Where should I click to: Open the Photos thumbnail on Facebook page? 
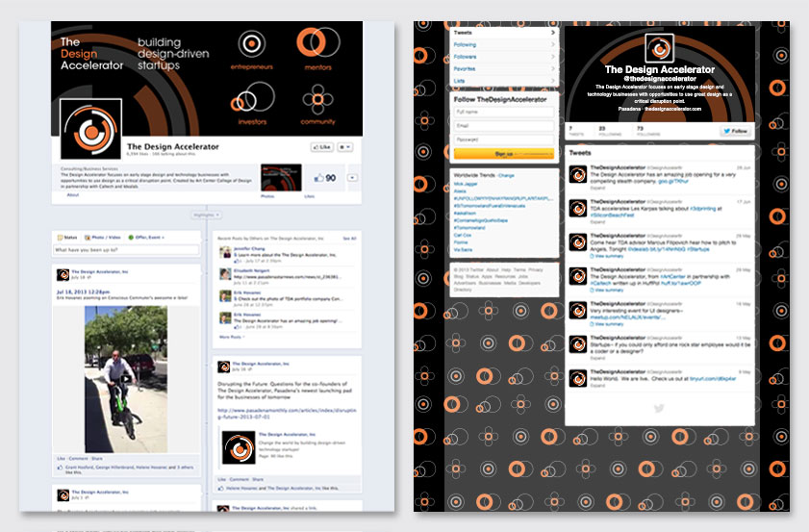[281, 178]
